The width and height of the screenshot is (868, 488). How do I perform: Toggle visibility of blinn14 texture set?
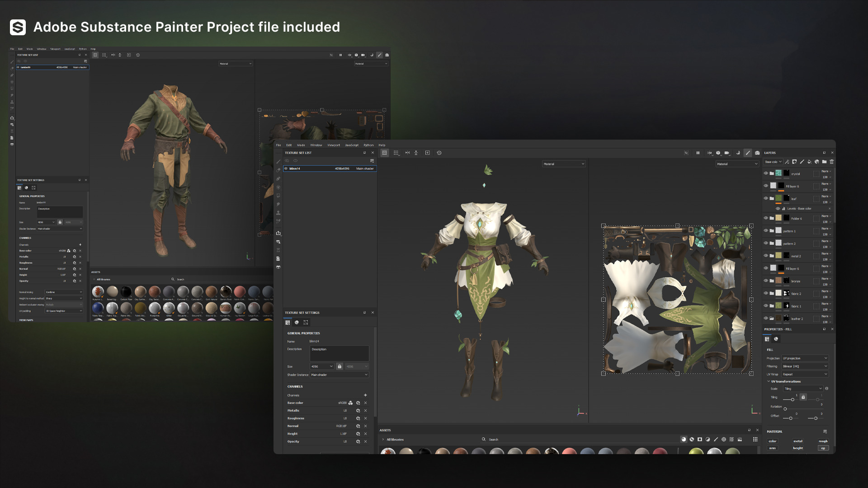pos(286,169)
